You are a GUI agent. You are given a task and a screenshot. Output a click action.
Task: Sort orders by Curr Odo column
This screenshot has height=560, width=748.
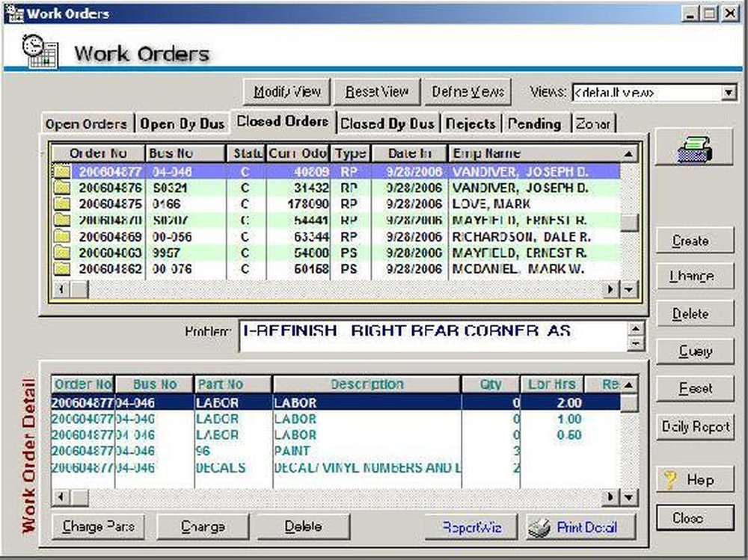coord(298,153)
